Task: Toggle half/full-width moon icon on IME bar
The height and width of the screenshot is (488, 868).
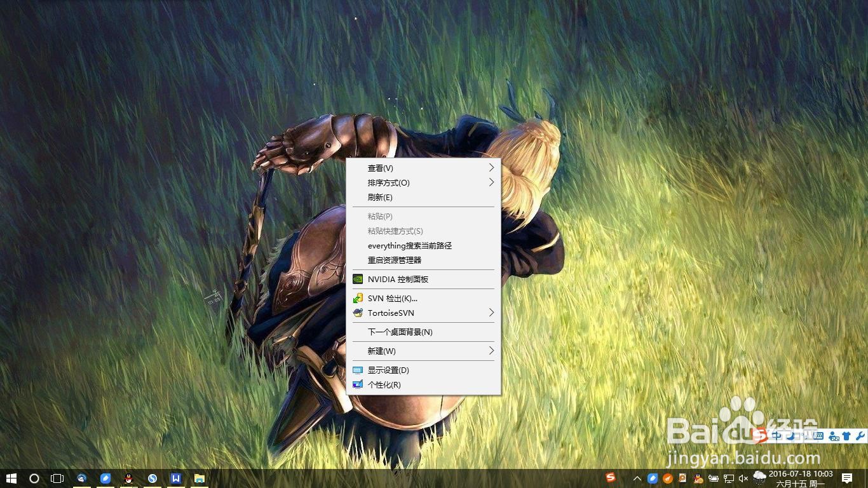Action: tap(791, 436)
